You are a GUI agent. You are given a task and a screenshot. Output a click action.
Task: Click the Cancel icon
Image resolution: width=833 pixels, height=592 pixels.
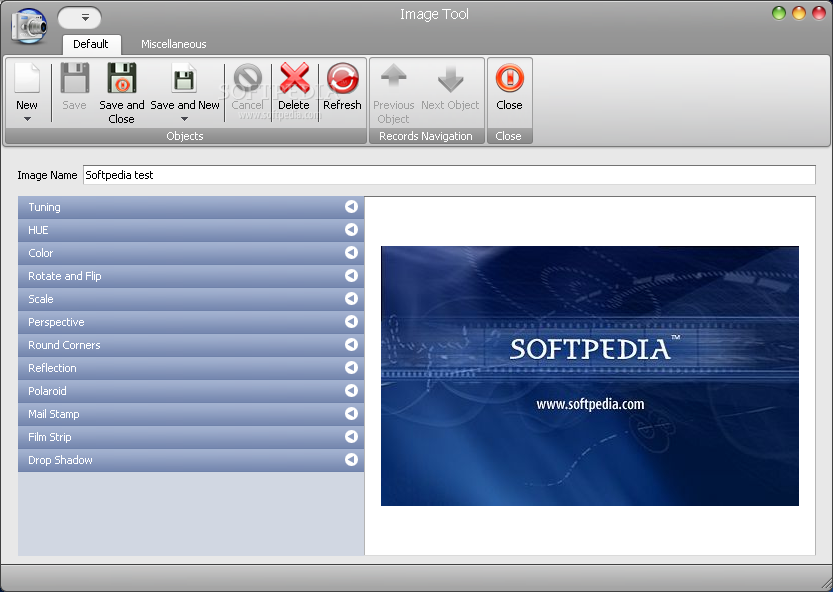pos(248,78)
